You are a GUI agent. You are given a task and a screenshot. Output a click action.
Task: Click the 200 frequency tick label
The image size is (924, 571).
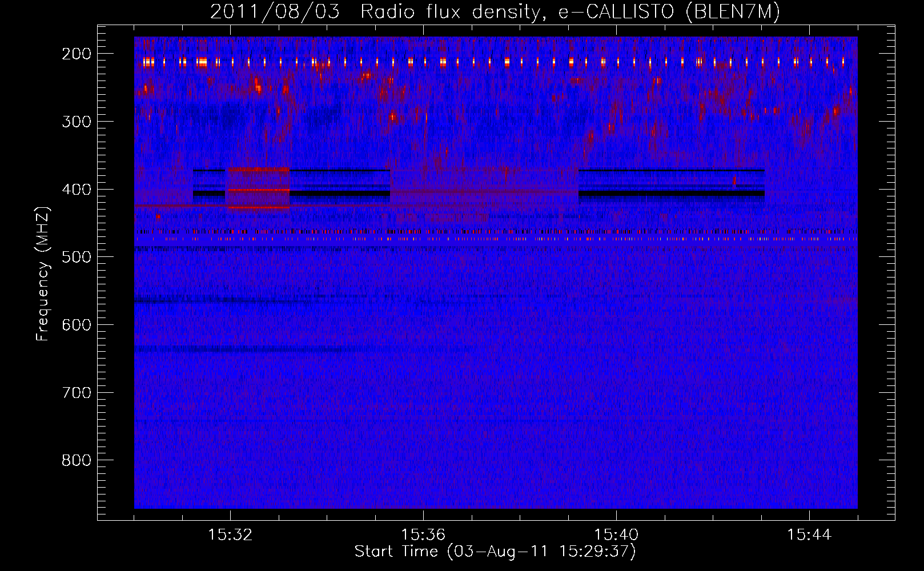click(76, 54)
